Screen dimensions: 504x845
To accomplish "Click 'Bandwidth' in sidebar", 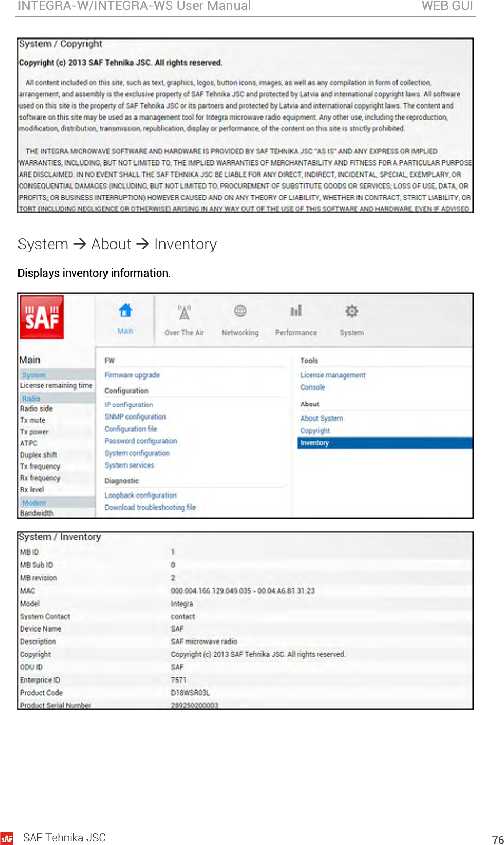I will pyautogui.click(x=36, y=513).
